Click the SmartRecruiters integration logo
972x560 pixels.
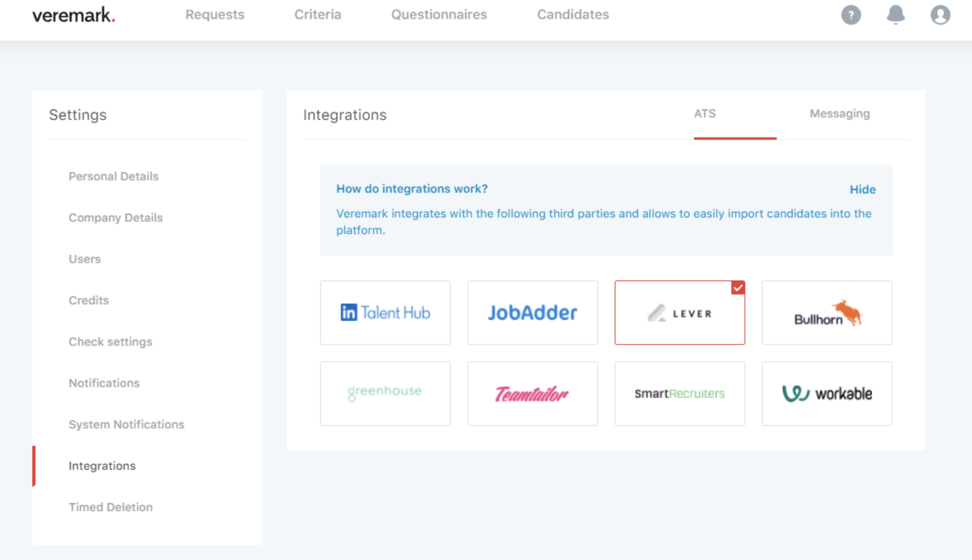point(680,393)
